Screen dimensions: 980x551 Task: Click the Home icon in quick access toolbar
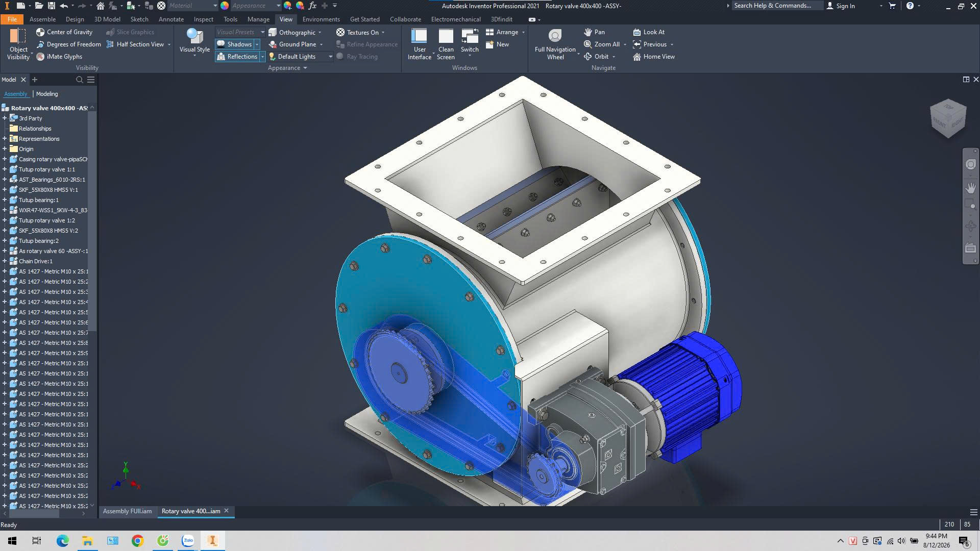(101, 6)
